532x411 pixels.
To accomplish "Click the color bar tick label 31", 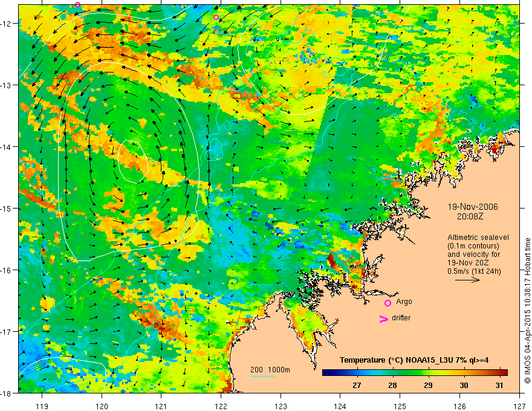I will [x=499, y=386].
